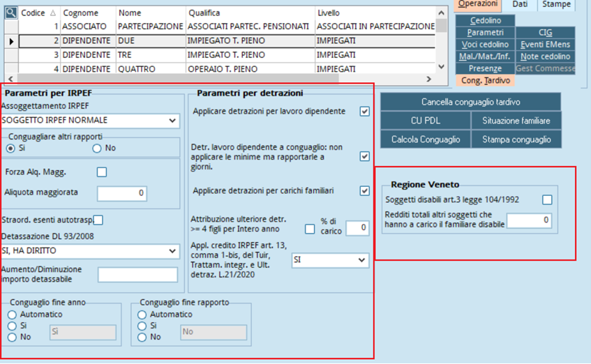Viewport: 591px width, 364px height.
Task: Select No for Conguaglio fine anno
Action: tap(12, 338)
